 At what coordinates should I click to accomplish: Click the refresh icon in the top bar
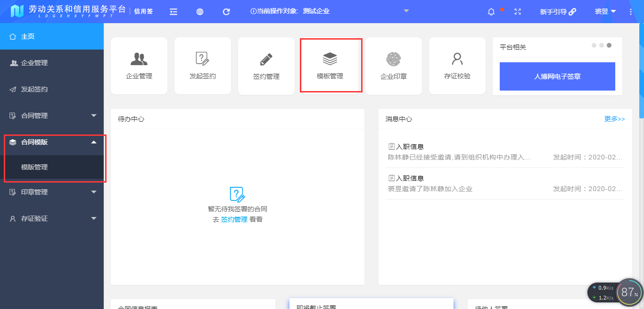pos(226,11)
